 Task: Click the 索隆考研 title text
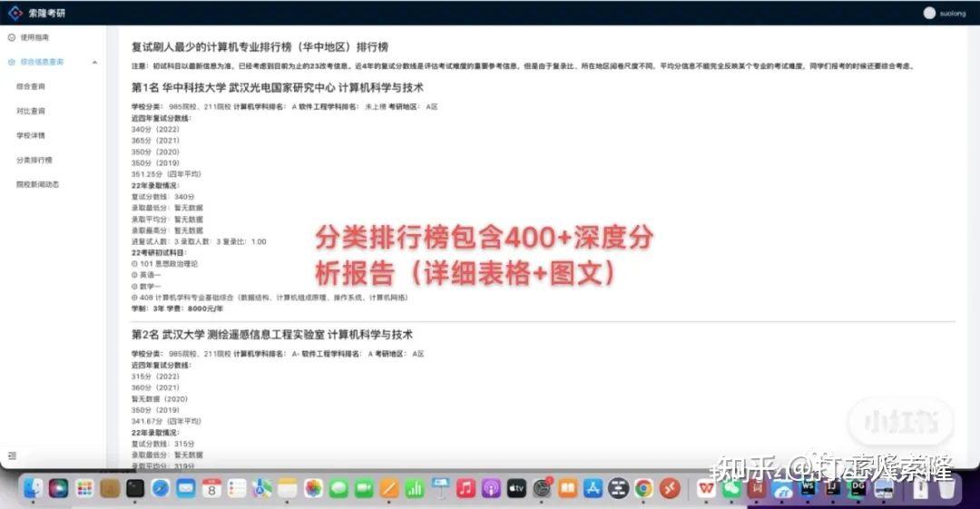pyautogui.click(x=46, y=13)
